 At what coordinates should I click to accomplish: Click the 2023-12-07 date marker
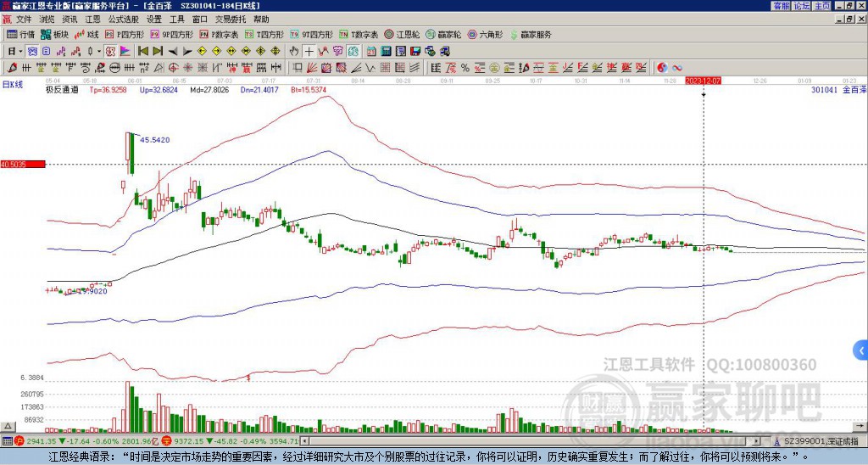(703, 81)
